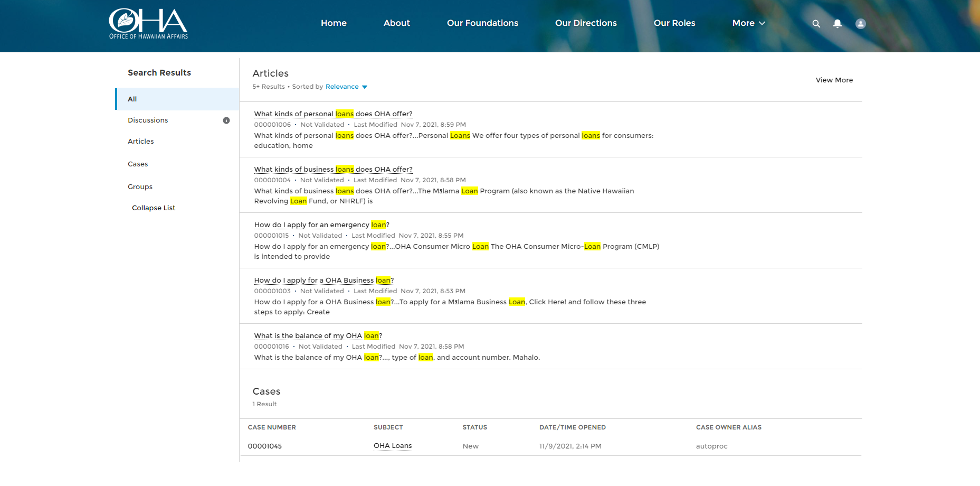The image size is (980, 486).
Task: Click case number 00001045
Action: (x=265, y=446)
